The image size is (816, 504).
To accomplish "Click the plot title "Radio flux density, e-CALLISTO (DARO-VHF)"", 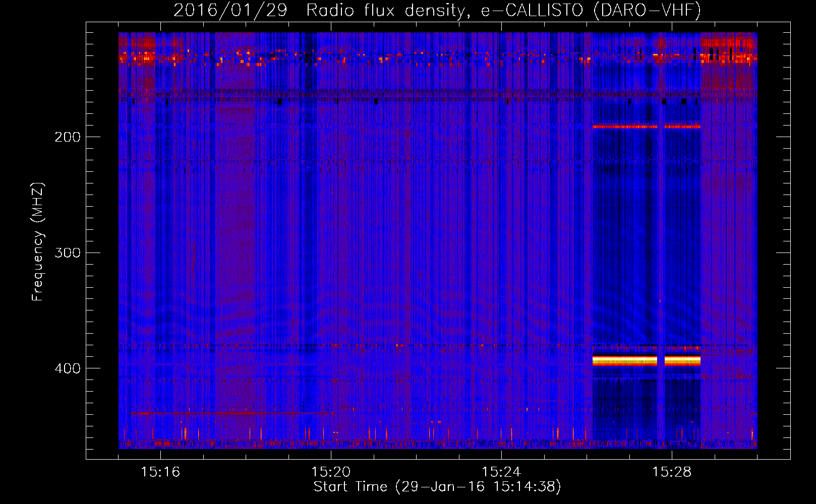I will click(x=503, y=10).
